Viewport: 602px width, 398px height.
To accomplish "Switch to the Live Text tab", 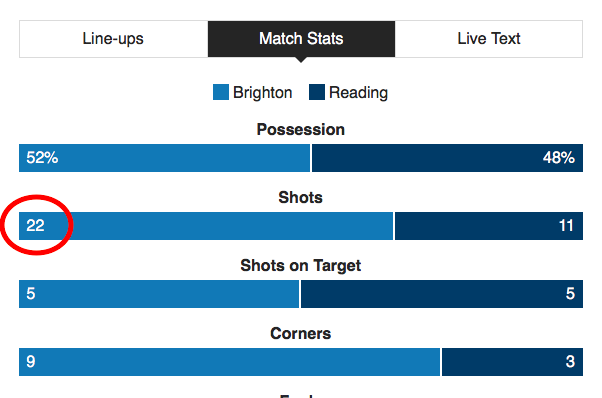I will 489,39.
